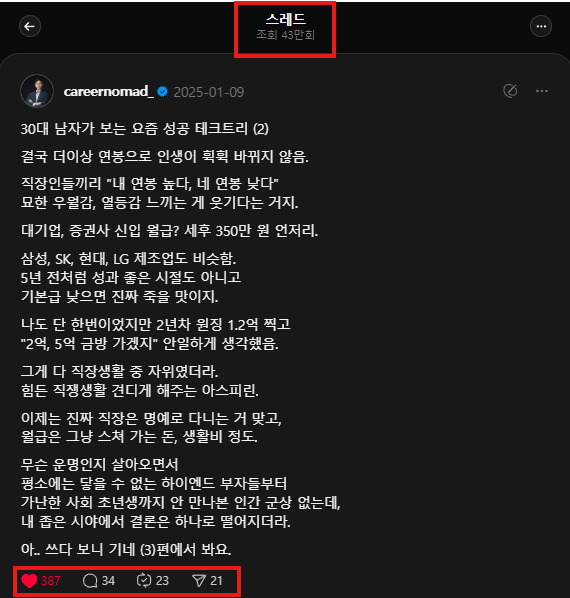
Task: Click the 스레드 header title
Action: click(x=285, y=19)
